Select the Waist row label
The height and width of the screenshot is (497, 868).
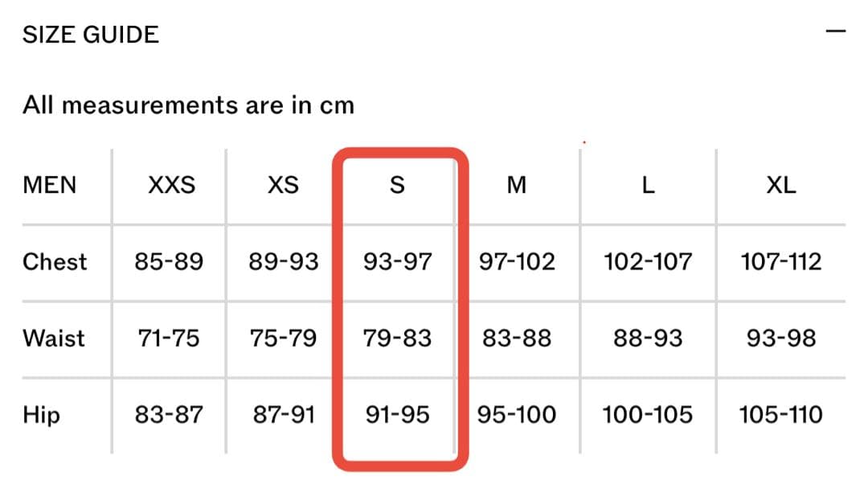click(53, 338)
